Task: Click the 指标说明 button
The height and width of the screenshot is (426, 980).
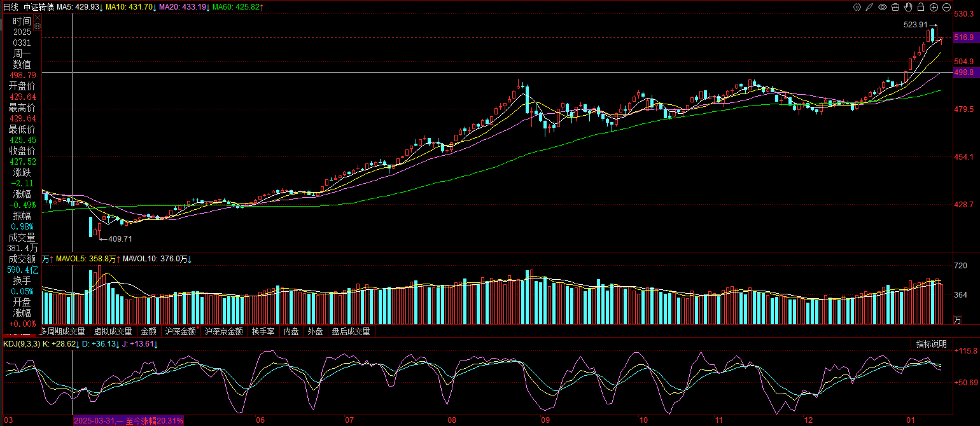Action: coord(931,344)
